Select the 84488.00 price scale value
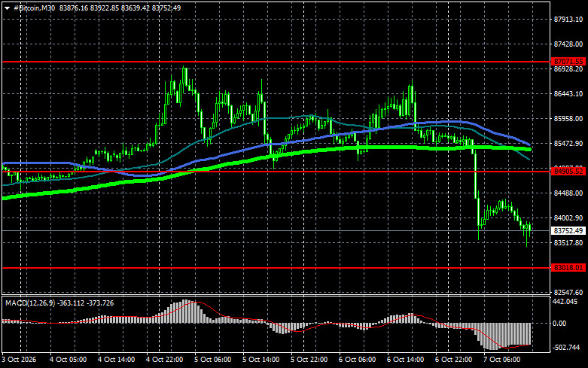 [x=568, y=193]
